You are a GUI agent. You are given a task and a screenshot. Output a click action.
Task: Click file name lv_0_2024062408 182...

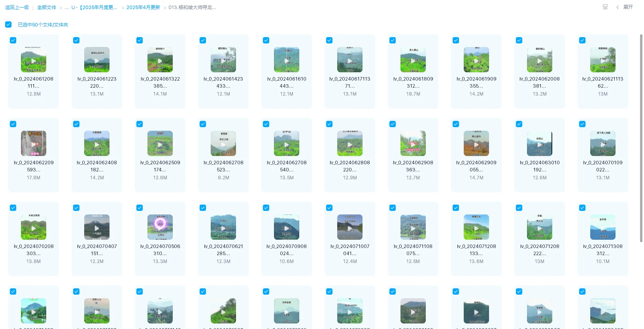tap(97, 166)
